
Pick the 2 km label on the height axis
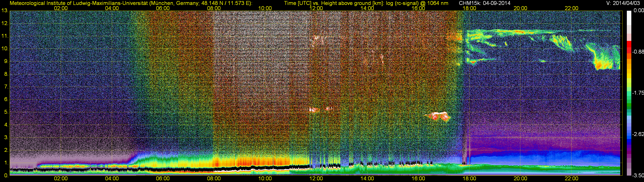6,150
